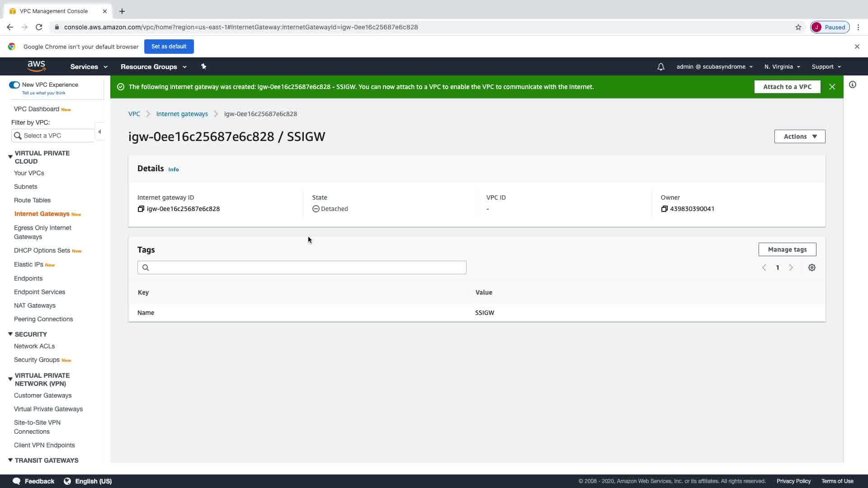
Task: Copy the owner account ID icon
Action: pos(664,209)
